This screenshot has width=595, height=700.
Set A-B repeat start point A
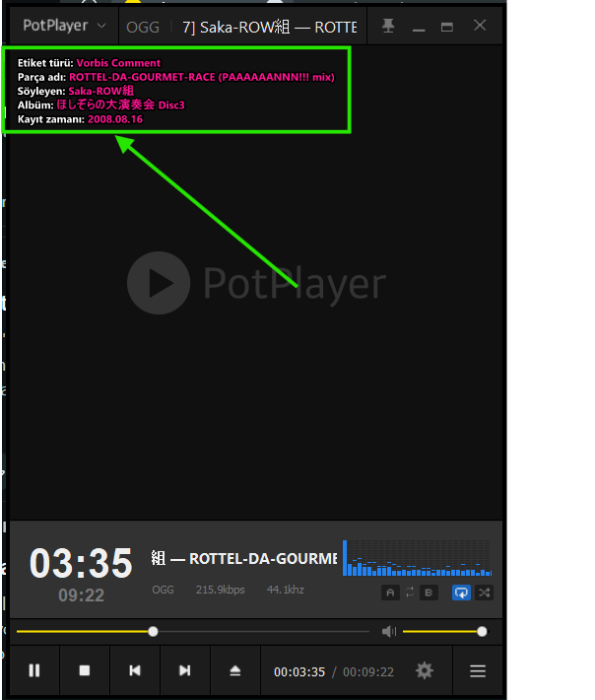390,593
